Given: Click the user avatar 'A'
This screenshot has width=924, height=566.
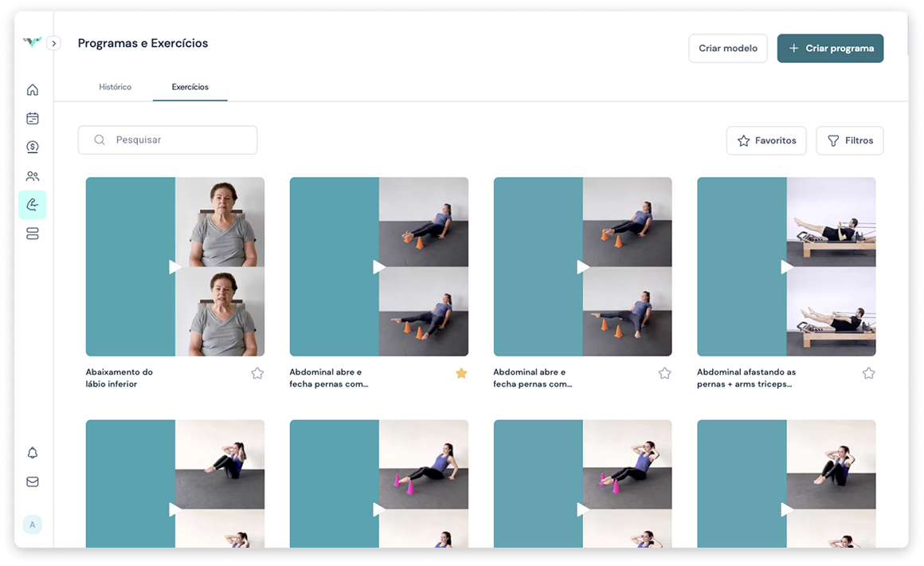Looking at the screenshot, I should pos(33,525).
